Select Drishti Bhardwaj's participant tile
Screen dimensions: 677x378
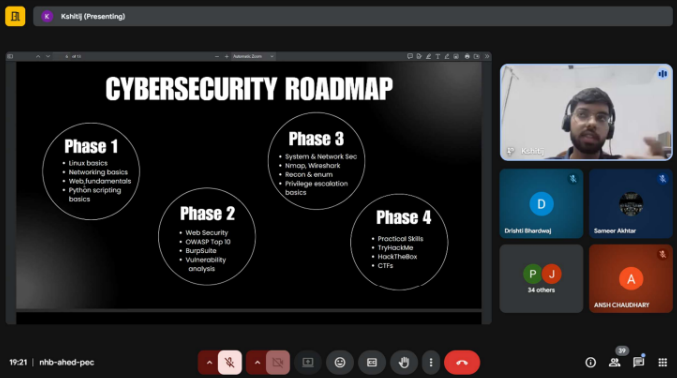541,203
